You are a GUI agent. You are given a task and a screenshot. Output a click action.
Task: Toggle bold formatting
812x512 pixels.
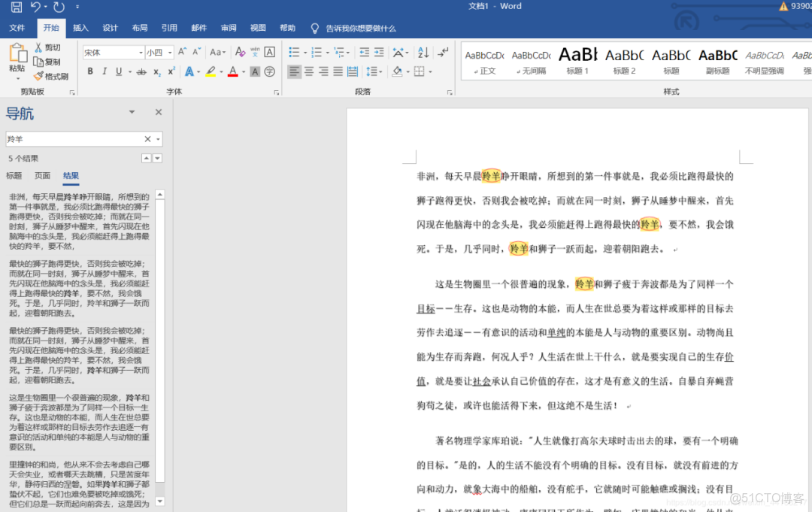tap(89, 70)
